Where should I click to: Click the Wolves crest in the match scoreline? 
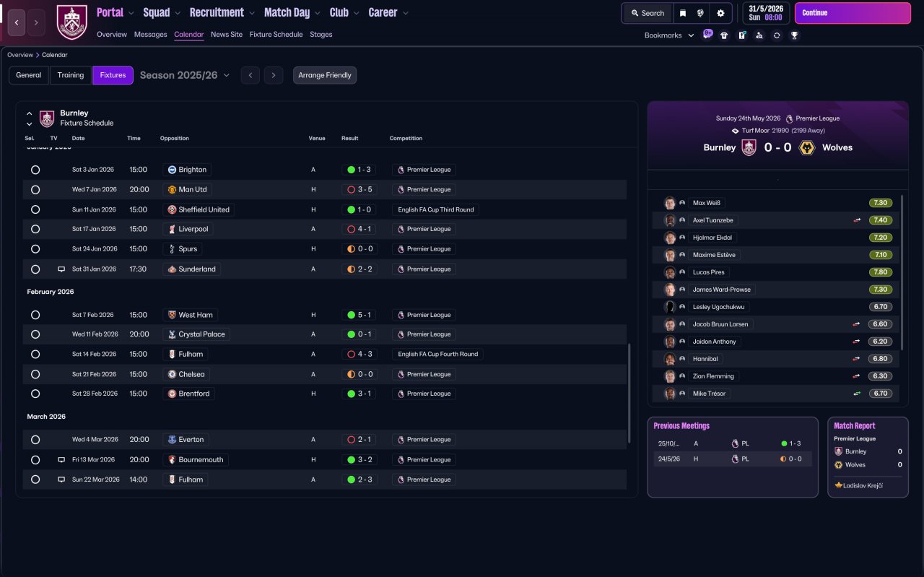[x=808, y=147]
